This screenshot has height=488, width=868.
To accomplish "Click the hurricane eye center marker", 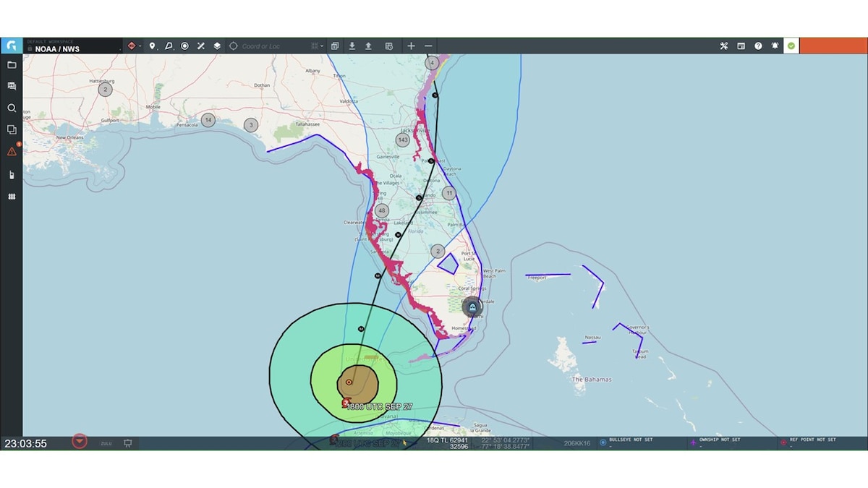I will [x=349, y=382].
